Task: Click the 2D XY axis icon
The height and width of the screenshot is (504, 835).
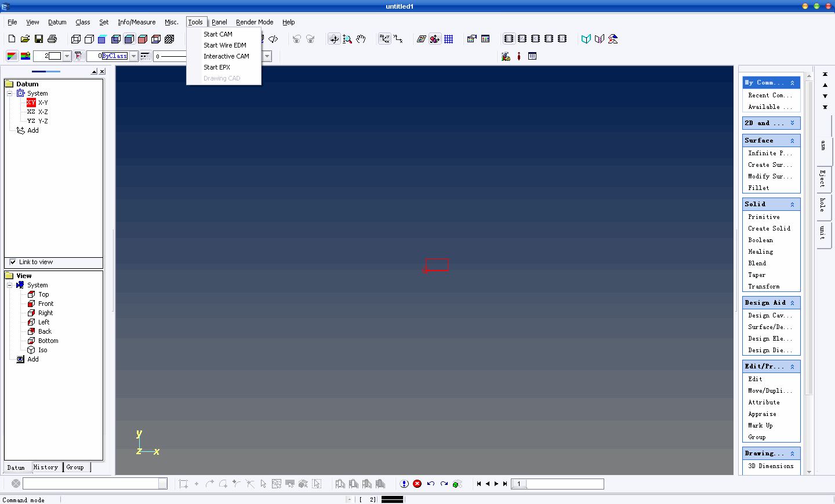Action: coord(398,39)
